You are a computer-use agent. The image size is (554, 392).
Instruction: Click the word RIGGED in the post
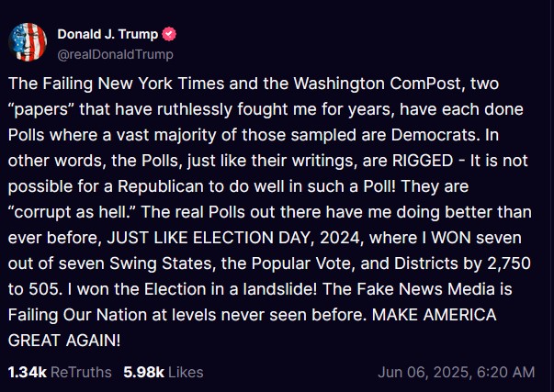423,161
